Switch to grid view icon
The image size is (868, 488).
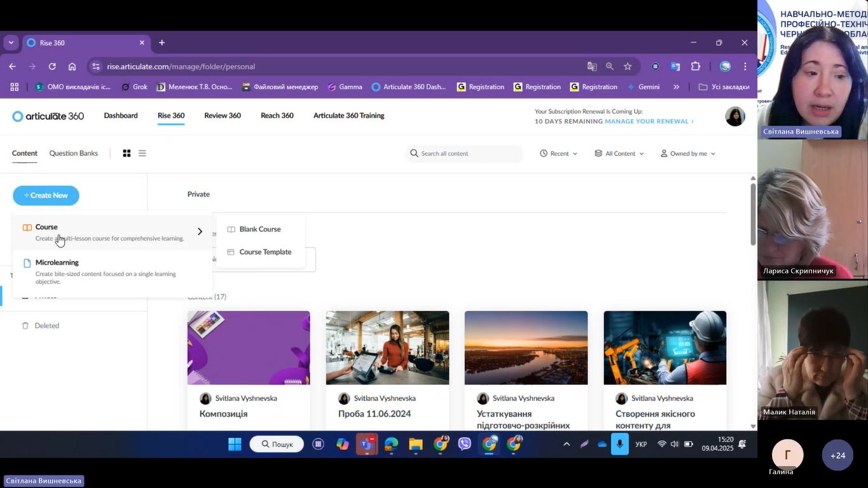coord(127,153)
